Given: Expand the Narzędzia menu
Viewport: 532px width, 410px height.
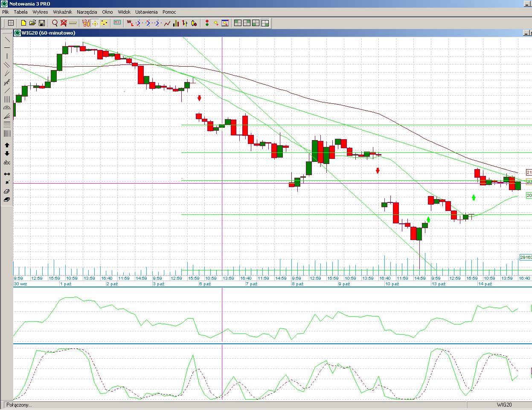Looking at the screenshot, I should pyautogui.click(x=87, y=12).
